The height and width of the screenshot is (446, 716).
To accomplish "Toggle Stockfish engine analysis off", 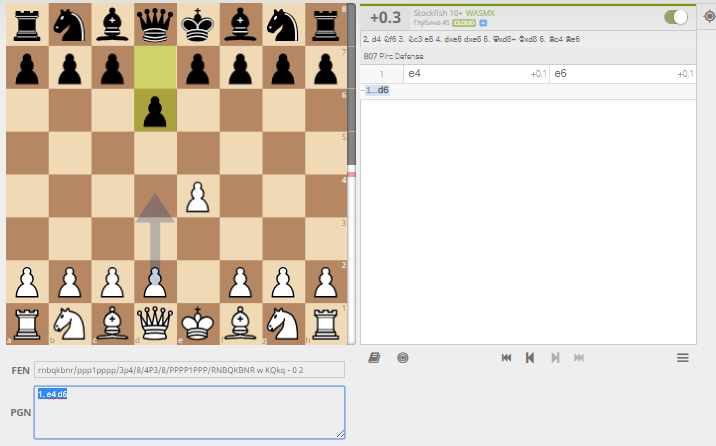I will (x=677, y=17).
